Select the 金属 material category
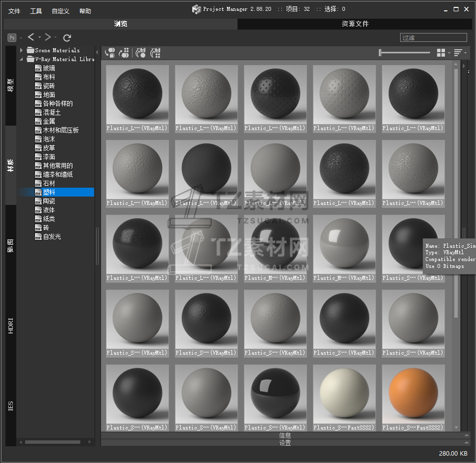 pyautogui.click(x=49, y=121)
